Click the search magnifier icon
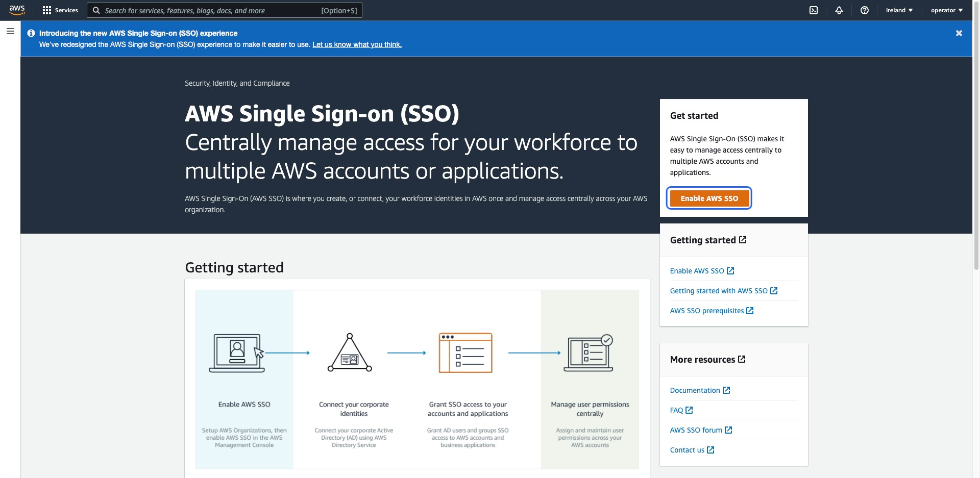Image resolution: width=980 pixels, height=478 pixels. [96, 10]
